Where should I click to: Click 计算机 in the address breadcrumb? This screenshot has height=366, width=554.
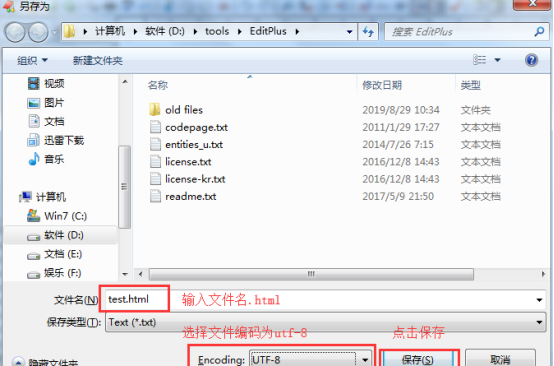[110, 31]
